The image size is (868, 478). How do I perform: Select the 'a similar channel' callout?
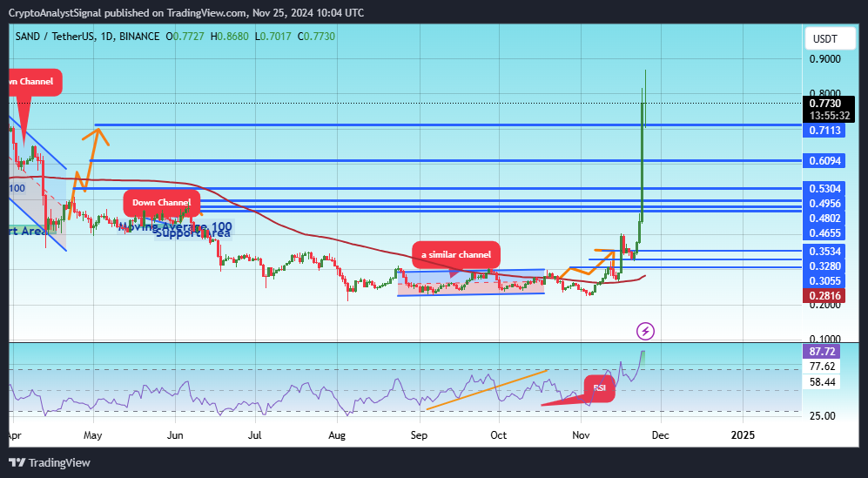tap(456, 255)
